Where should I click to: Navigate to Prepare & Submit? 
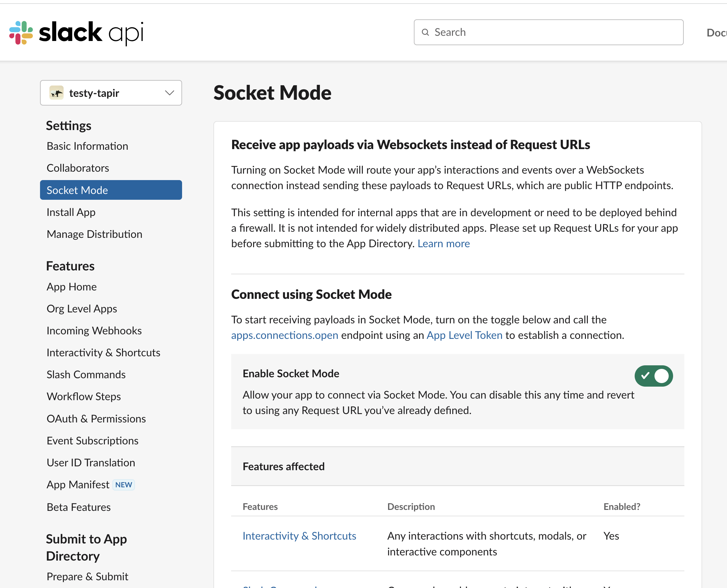click(x=87, y=576)
